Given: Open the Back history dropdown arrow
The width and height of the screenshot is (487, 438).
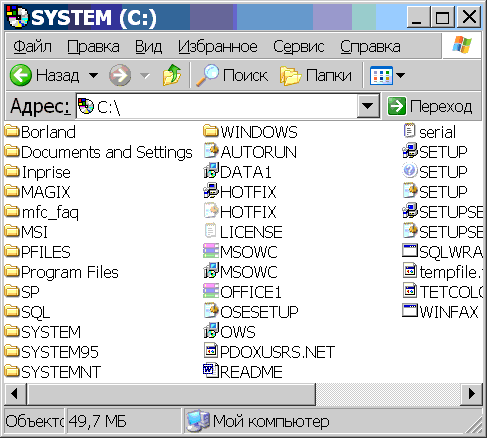Looking at the screenshot, I should (x=94, y=75).
